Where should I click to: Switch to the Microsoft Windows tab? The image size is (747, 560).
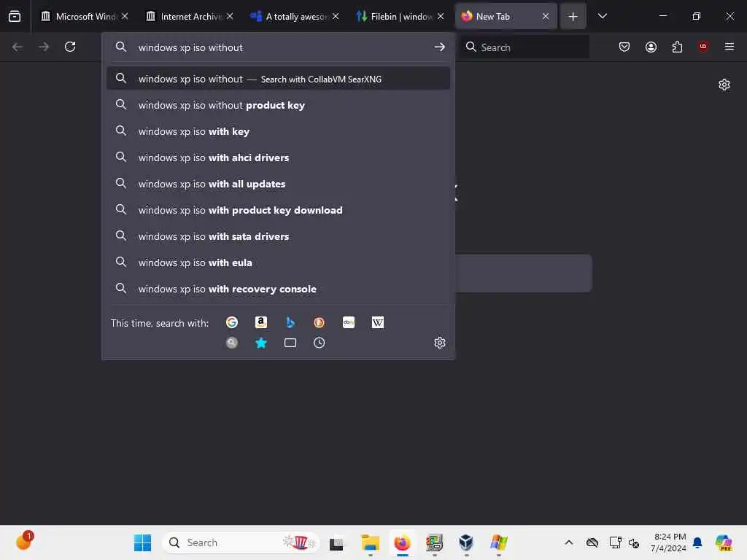point(84,16)
